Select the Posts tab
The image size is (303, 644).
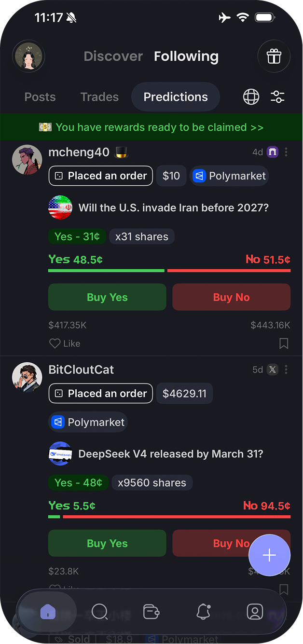[40, 97]
